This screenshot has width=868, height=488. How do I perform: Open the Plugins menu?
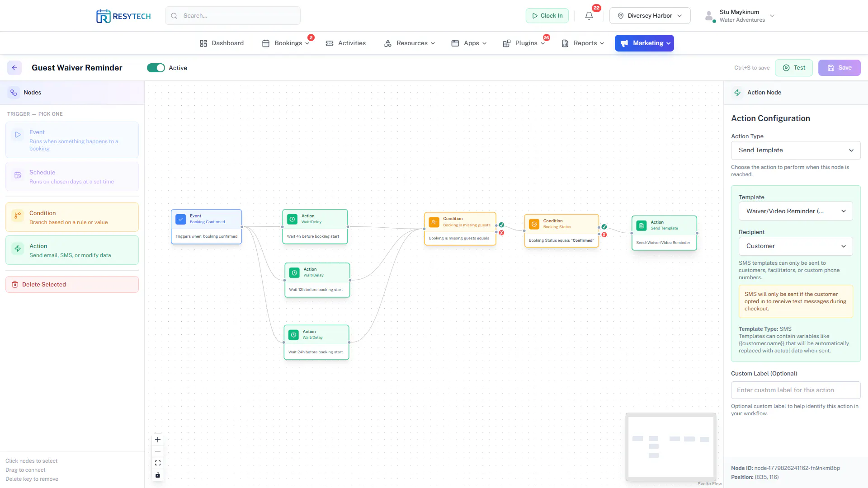pyautogui.click(x=524, y=43)
